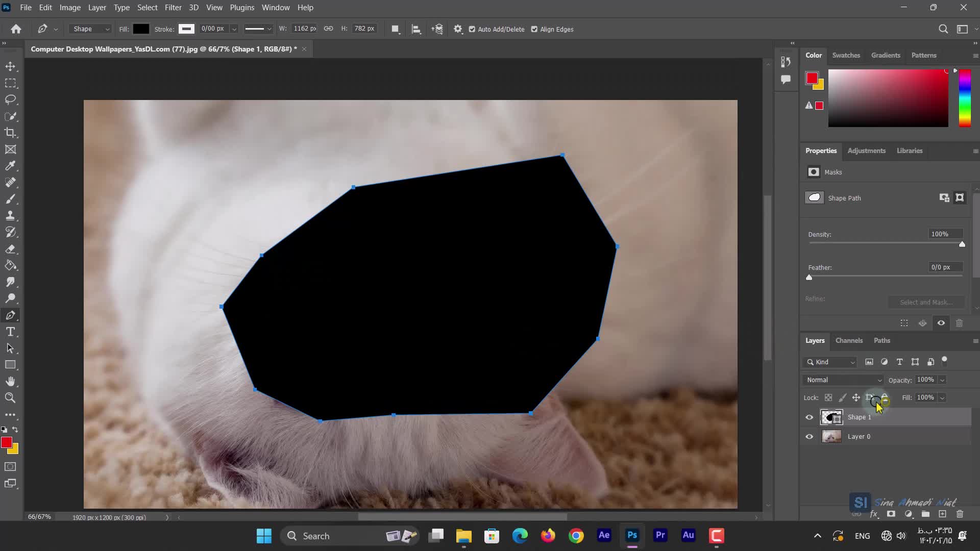
Task: Expand the Normal blend mode dropdown
Action: [843, 380]
